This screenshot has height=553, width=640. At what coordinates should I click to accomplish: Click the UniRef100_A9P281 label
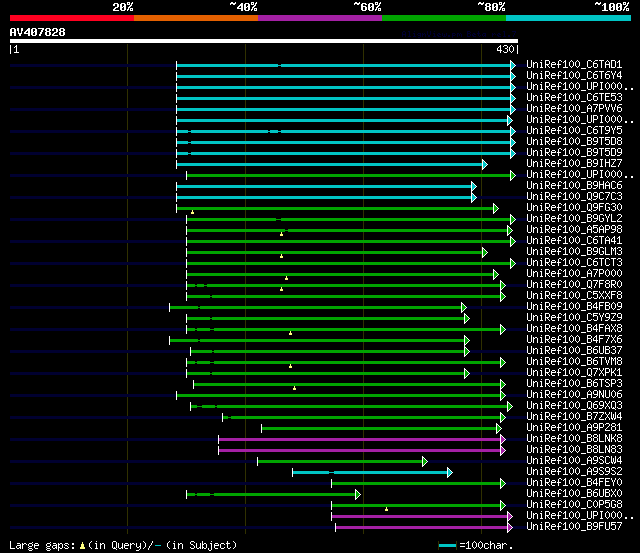(x=574, y=428)
